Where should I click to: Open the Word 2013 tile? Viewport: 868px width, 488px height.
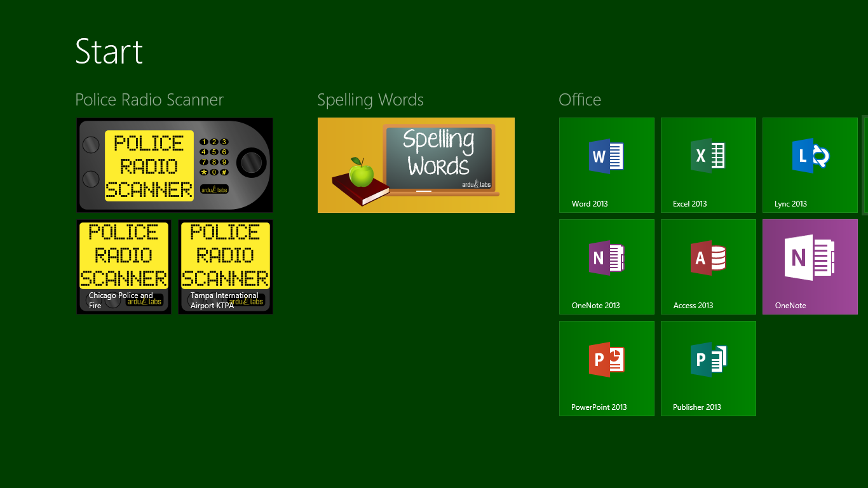(606, 165)
